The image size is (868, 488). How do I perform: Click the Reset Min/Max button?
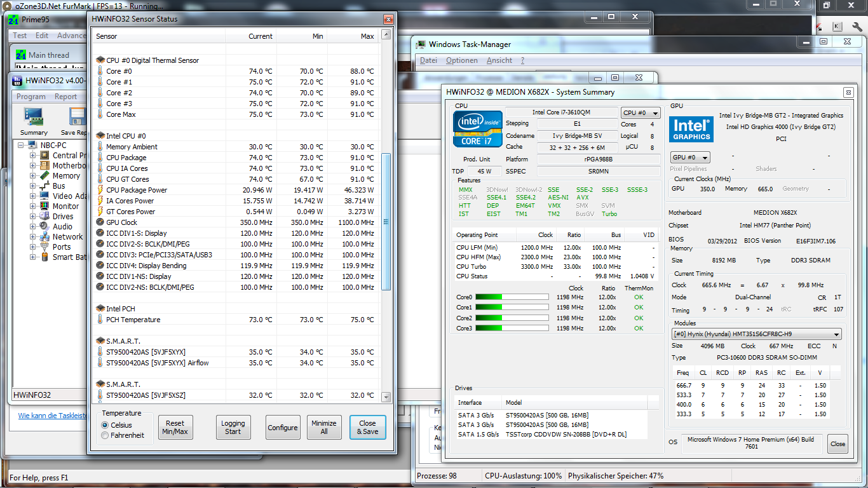pos(175,428)
